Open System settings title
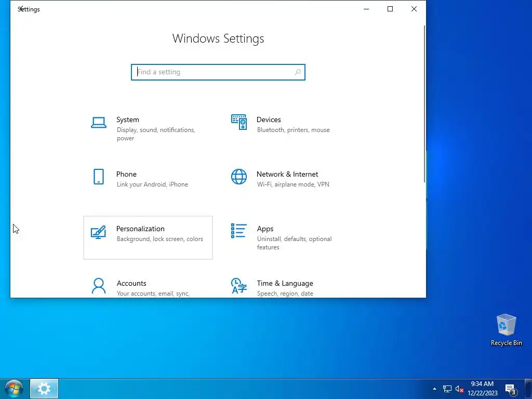Image resolution: width=532 pixels, height=399 pixels. (x=128, y=119)
